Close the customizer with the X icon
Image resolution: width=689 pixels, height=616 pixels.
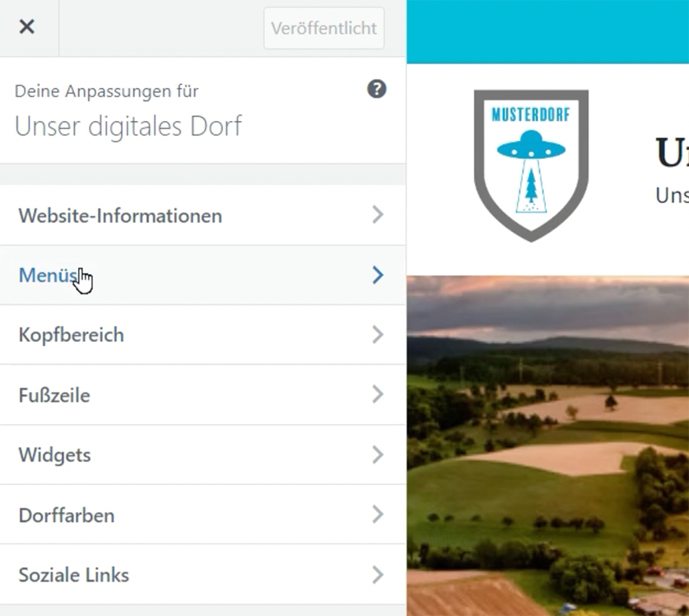click(x=27, y=28)
